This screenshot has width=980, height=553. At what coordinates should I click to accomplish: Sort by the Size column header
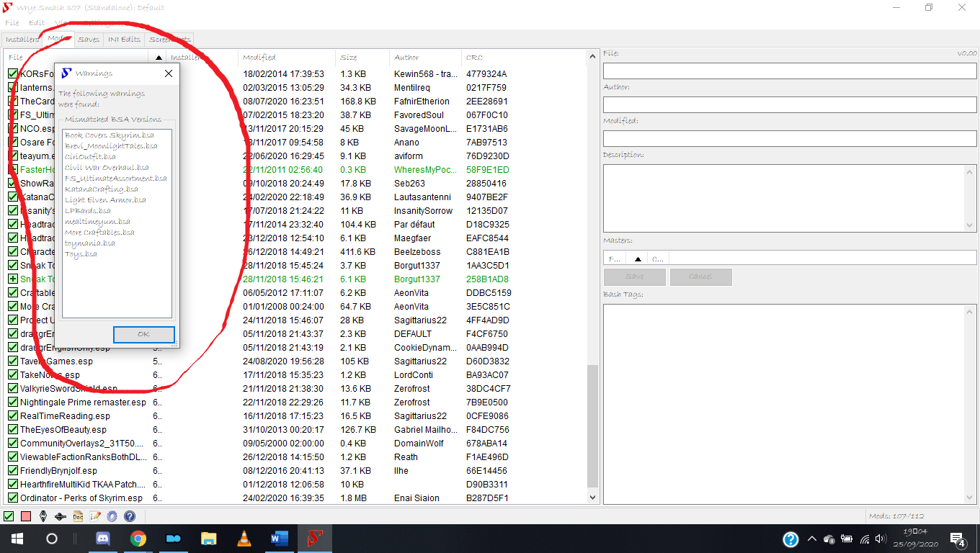(362, 57)
